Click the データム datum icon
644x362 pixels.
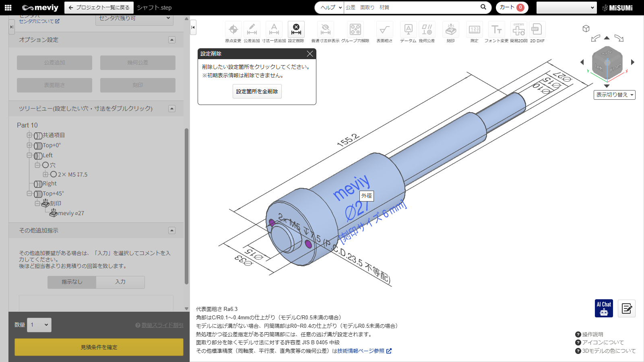click(408, 30)
